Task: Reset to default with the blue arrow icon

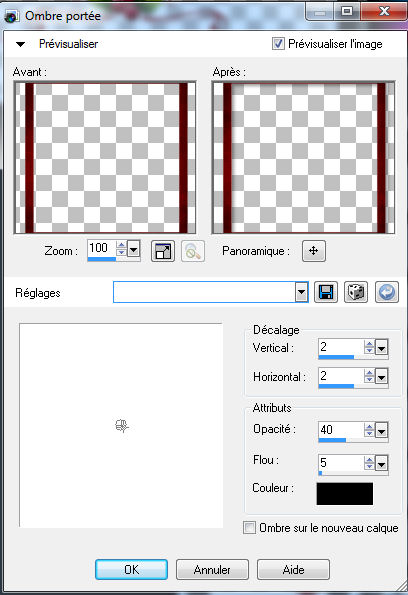Action: 387,292
